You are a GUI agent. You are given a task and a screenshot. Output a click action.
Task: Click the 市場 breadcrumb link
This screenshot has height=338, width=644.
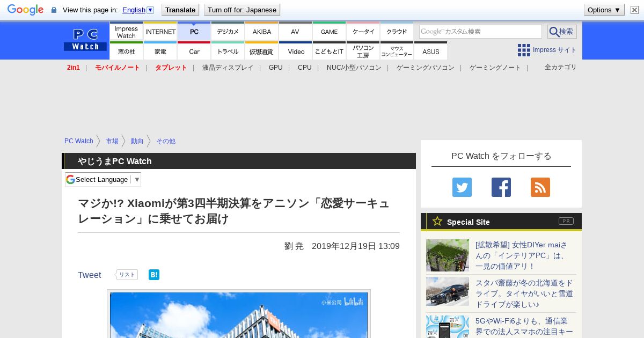point(112,141)
